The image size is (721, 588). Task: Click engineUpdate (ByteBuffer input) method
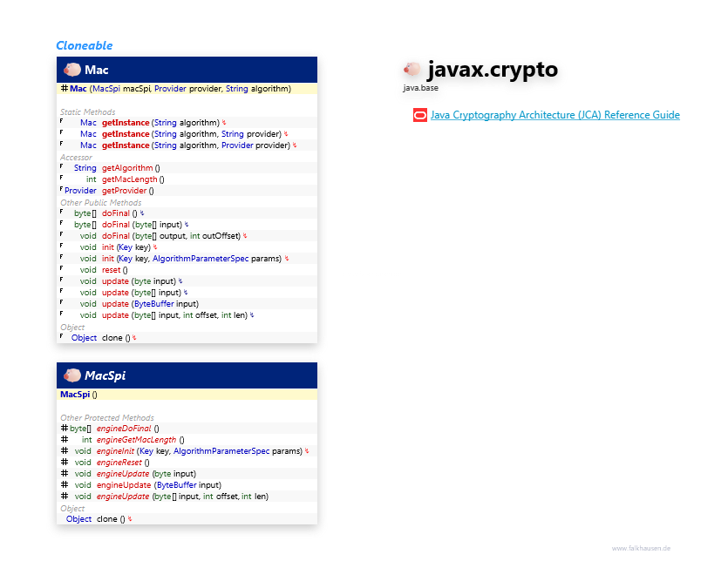pyautogui.click(x=159, y=485)
